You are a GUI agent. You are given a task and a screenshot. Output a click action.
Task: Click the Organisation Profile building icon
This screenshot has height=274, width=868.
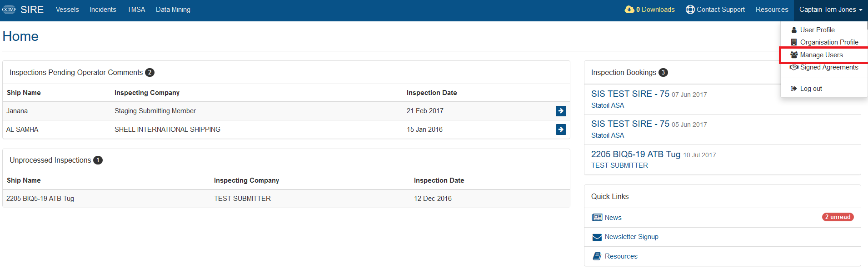pyautogui.click(x=794, y=42)
